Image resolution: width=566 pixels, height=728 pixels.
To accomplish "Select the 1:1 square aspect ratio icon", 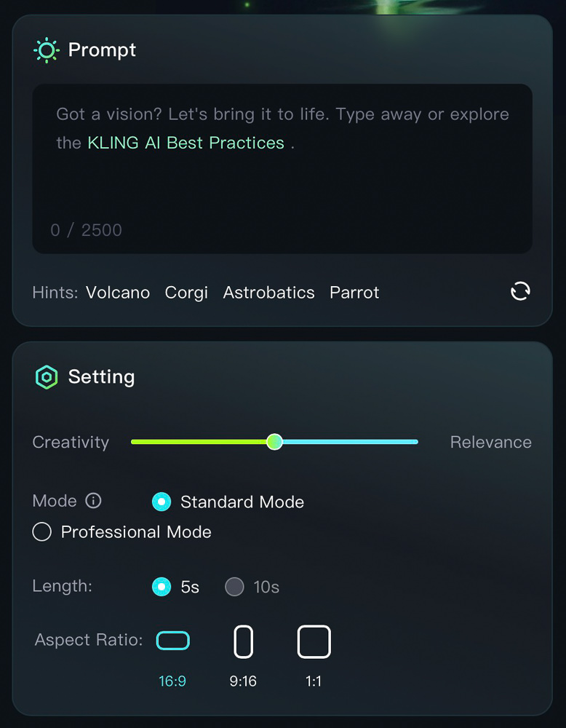I will click(314, 641).
